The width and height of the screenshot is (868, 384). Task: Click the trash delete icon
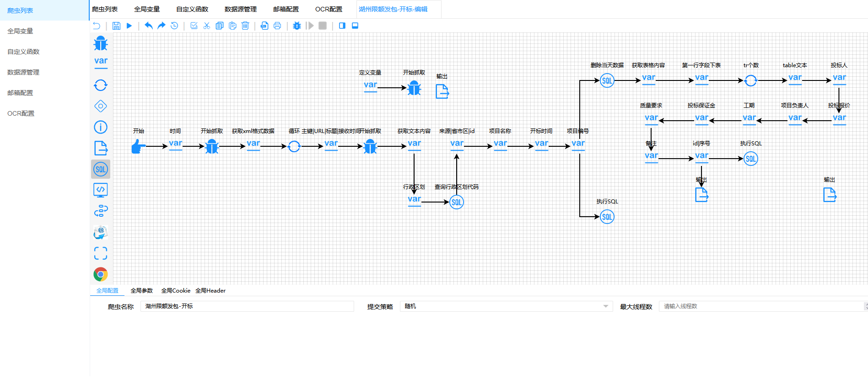click(x=245, y=26)
